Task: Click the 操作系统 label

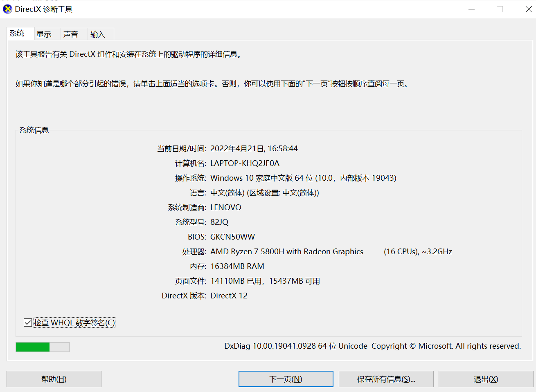Action: pyautogui.click(x=191, y=178)
